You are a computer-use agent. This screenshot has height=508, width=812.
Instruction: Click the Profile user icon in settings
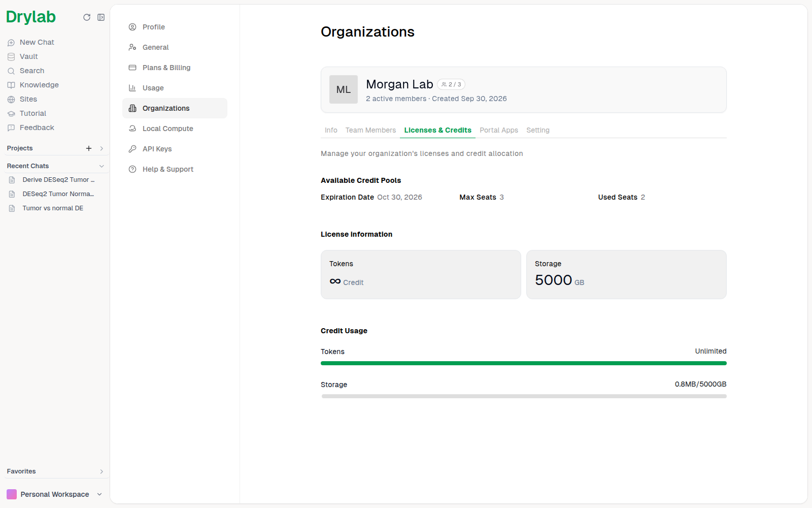[132, 27]
